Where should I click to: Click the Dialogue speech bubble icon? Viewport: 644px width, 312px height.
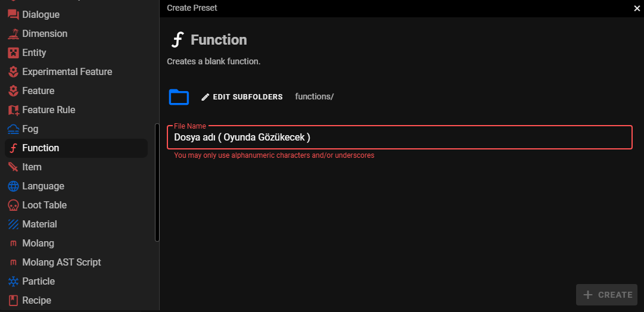coord(13,15)
